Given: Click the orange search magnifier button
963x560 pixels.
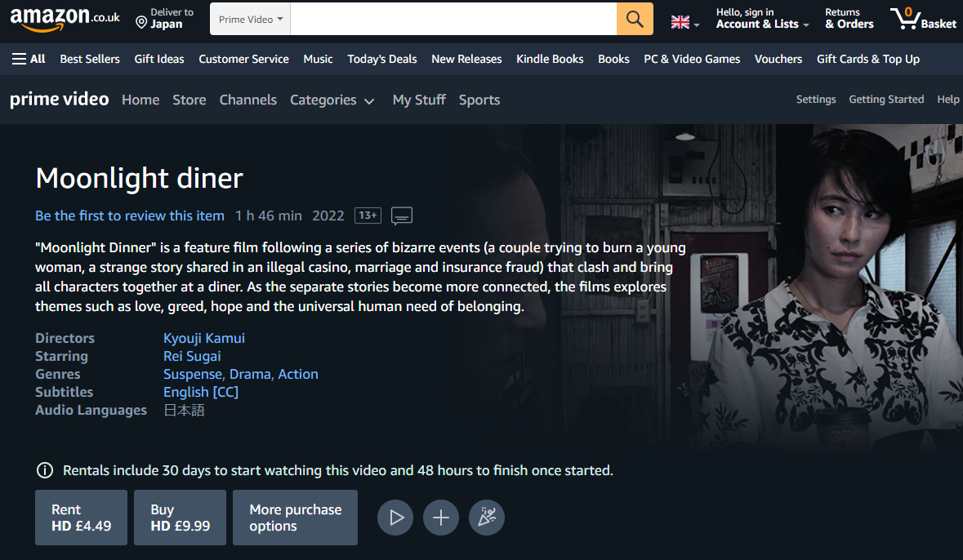Looking at the screenshot, I should tap(635, 19).
